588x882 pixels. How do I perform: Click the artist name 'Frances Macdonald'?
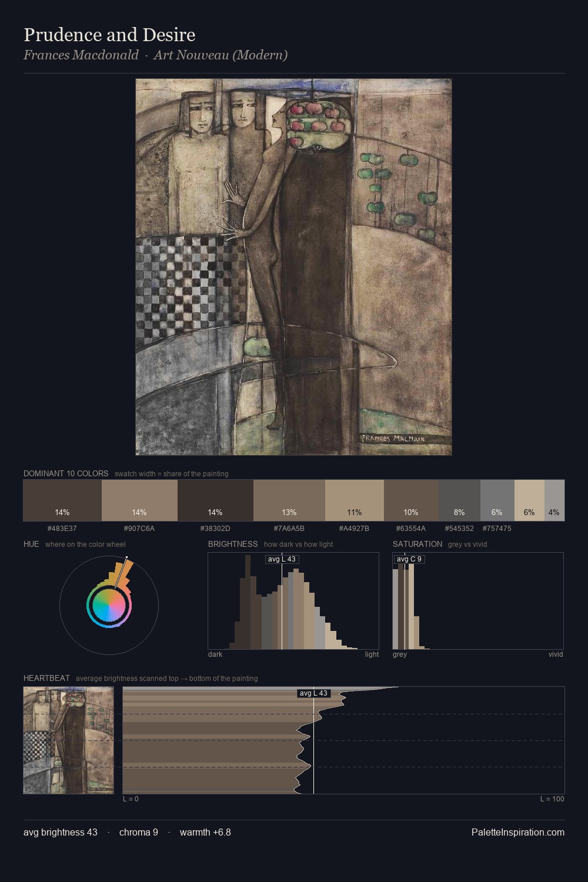coord(81,55)
